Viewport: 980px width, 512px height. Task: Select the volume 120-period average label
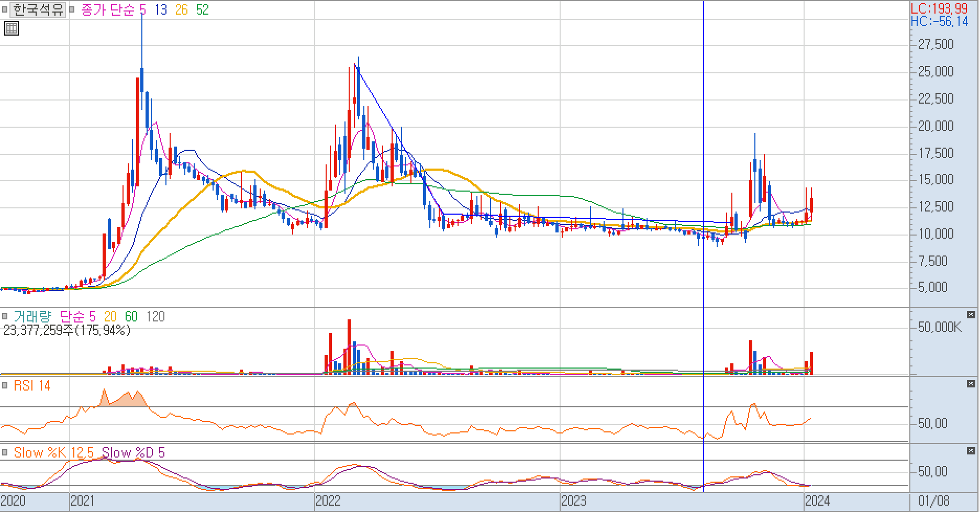(x=155, y=316)
